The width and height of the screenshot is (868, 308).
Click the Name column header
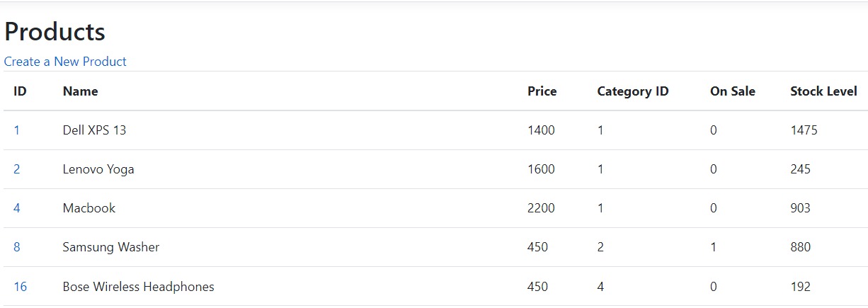[x=81, y=91]
